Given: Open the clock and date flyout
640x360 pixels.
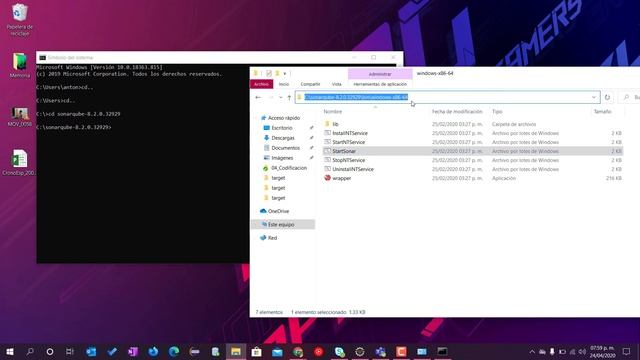Looking at the screenshot, I should point(602,351).
